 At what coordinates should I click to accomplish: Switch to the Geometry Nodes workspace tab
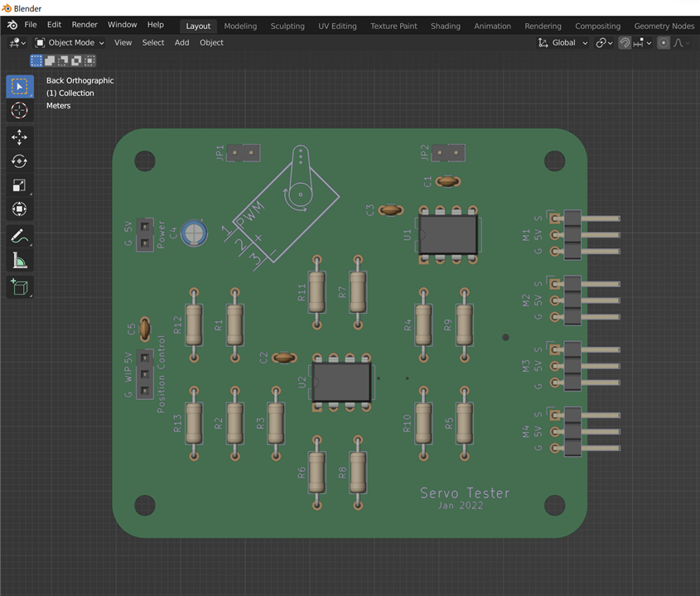click(664, 26)
